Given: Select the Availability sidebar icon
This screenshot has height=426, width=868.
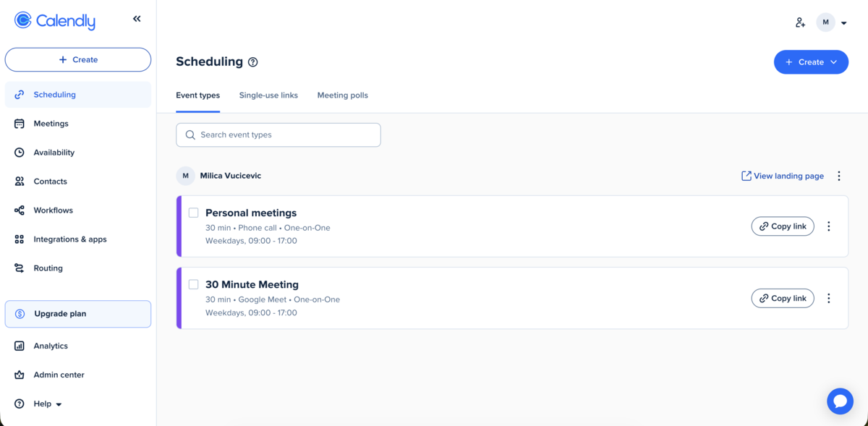Looking at the screenshot, I should (x=20, y=152).
